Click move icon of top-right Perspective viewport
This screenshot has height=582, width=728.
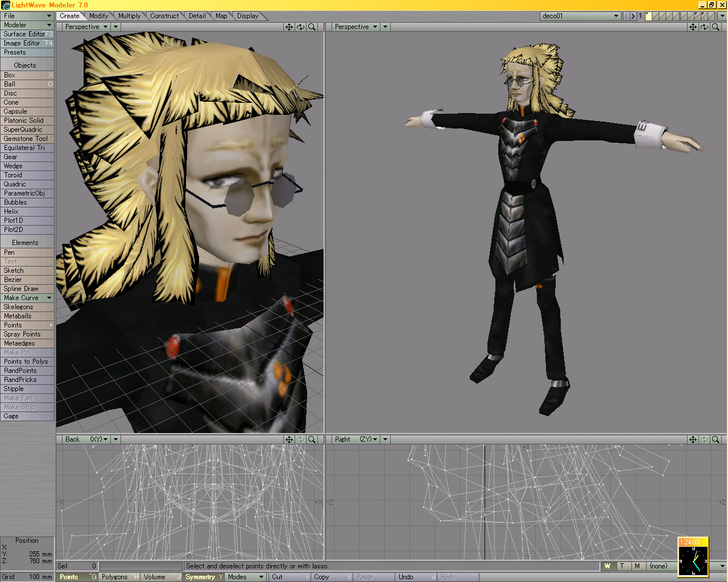point(693,27)
